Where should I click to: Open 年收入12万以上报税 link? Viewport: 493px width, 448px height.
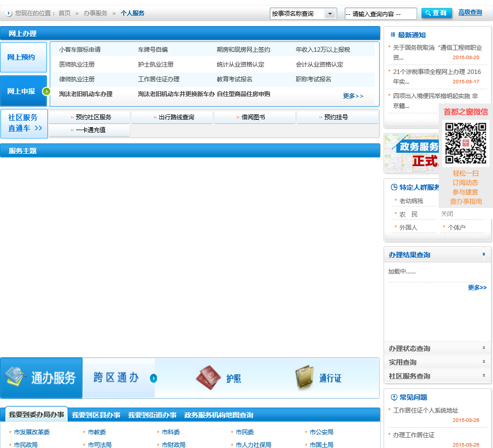point(323,50)
